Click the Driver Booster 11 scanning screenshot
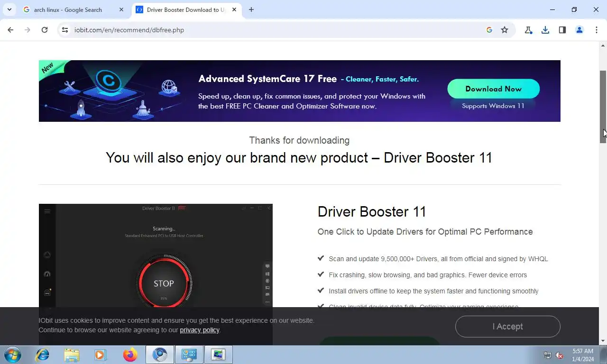 pyautogui.click(x=156, y=255)
